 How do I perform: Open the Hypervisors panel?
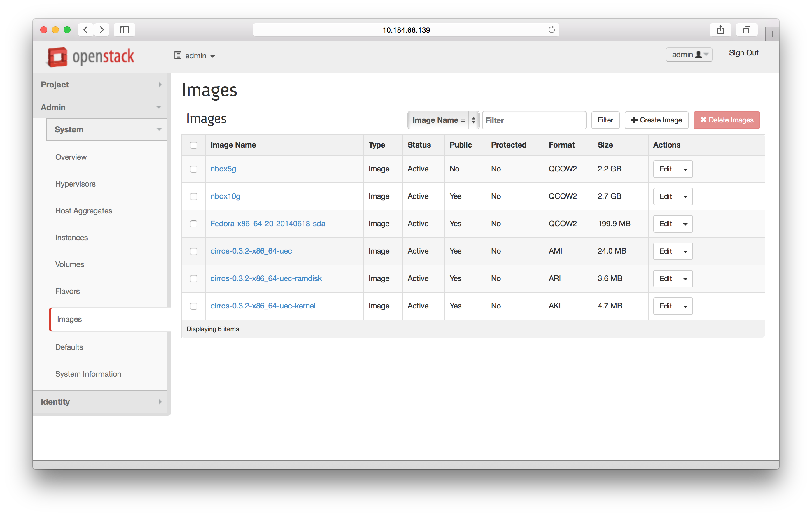click(x=75, y=184)
